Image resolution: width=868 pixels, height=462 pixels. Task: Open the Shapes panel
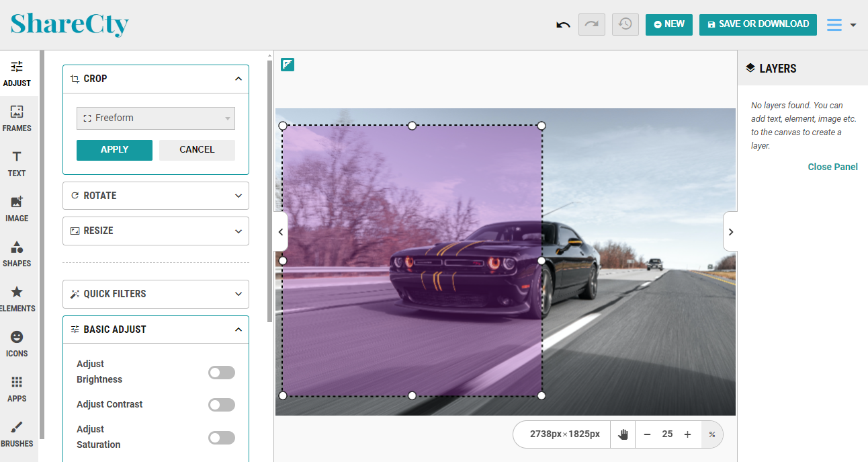[x=17, y=252]
